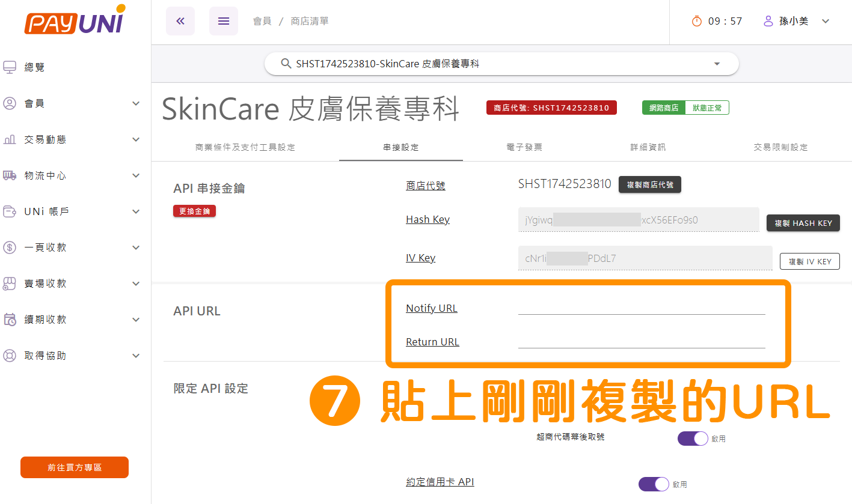Expand the 交易動態 menu chevron
The height and width of the screenshot is (504, 852).
pos(136,139)
